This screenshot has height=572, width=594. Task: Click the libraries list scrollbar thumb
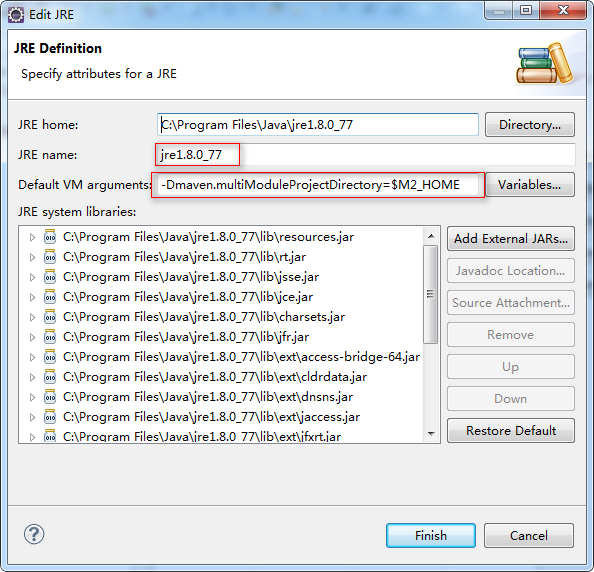tap(431, 294)
